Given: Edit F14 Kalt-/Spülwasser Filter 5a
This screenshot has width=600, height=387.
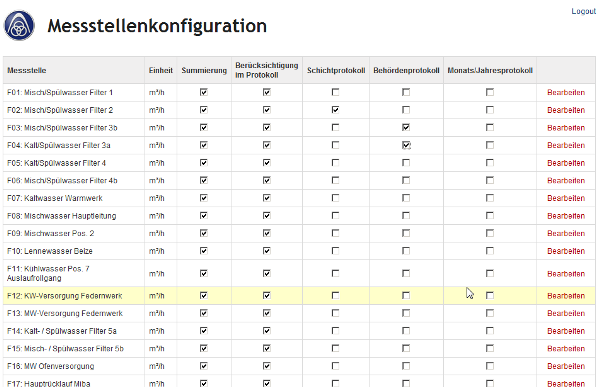Looking at the screenshot, I should click(566, 331).
